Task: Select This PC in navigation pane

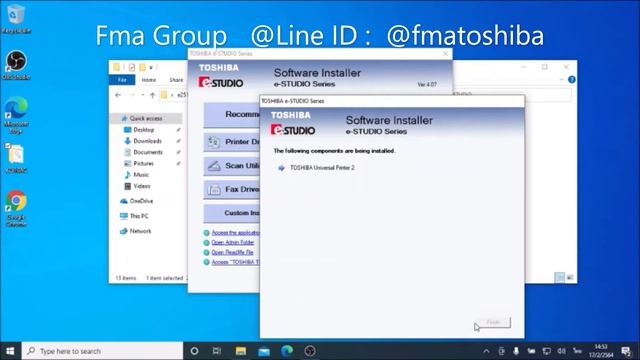Action: pos(139,216)
